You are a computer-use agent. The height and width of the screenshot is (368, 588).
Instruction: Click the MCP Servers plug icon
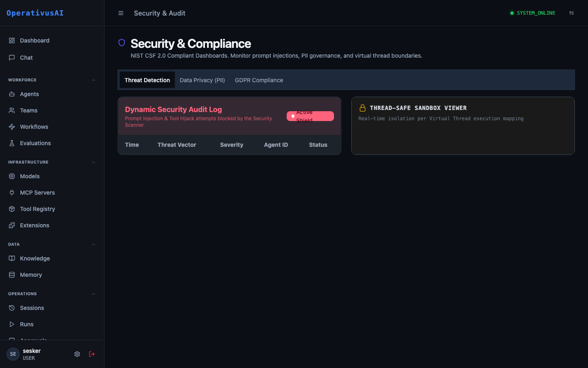(12, 193)
